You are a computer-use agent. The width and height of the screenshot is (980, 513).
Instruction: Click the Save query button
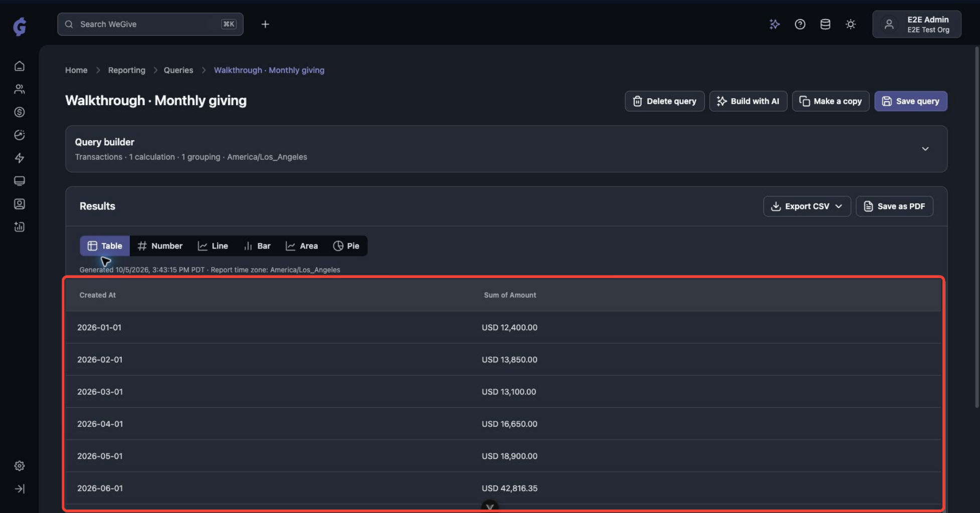[911, 101]
